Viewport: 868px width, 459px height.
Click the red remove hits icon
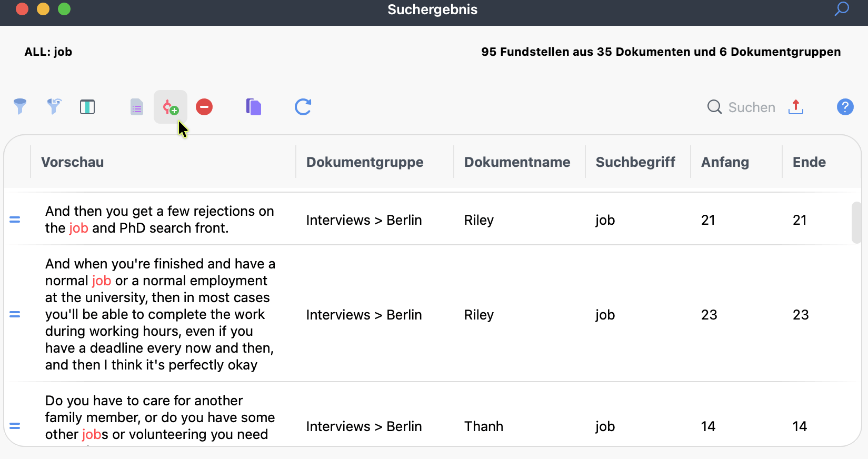coord(204,107)
